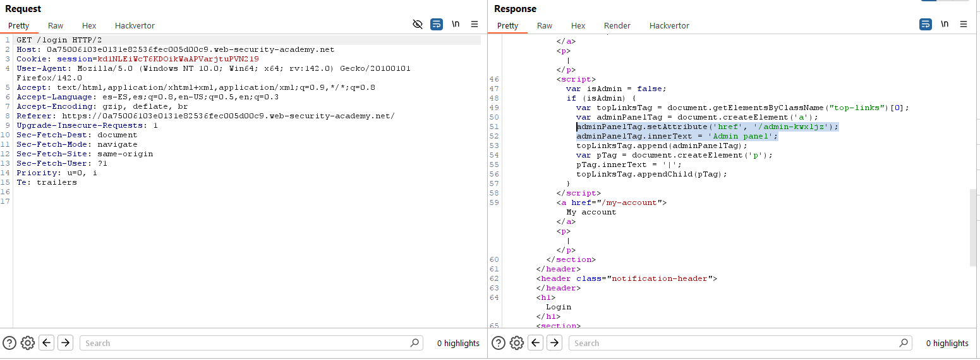Open Request panel hamburger options menu

click(475, 25)
